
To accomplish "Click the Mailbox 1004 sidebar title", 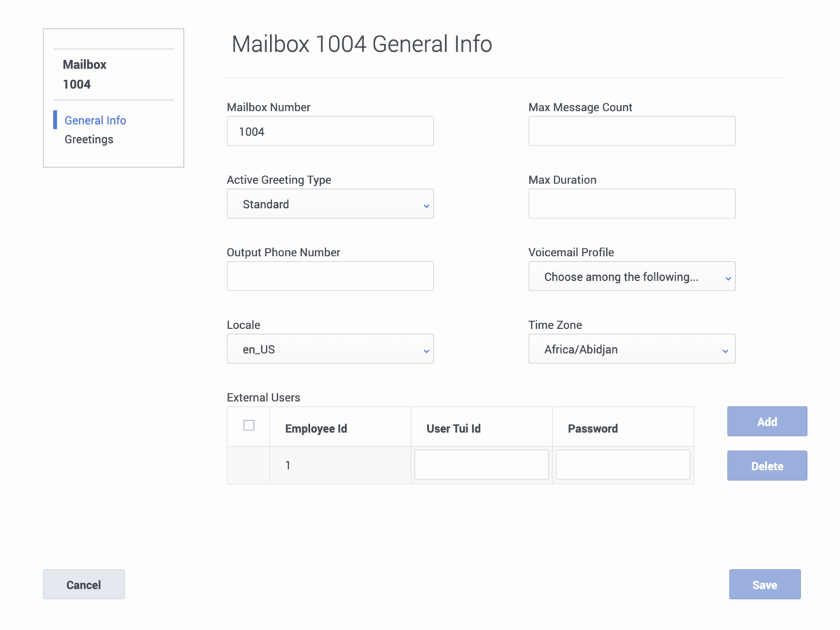I will pyautogui.click(x=85, y=74).
